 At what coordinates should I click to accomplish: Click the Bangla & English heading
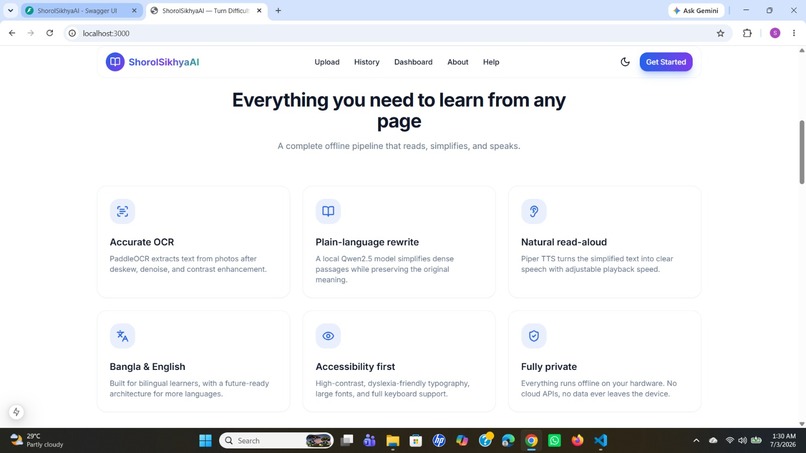click(148, 367)
